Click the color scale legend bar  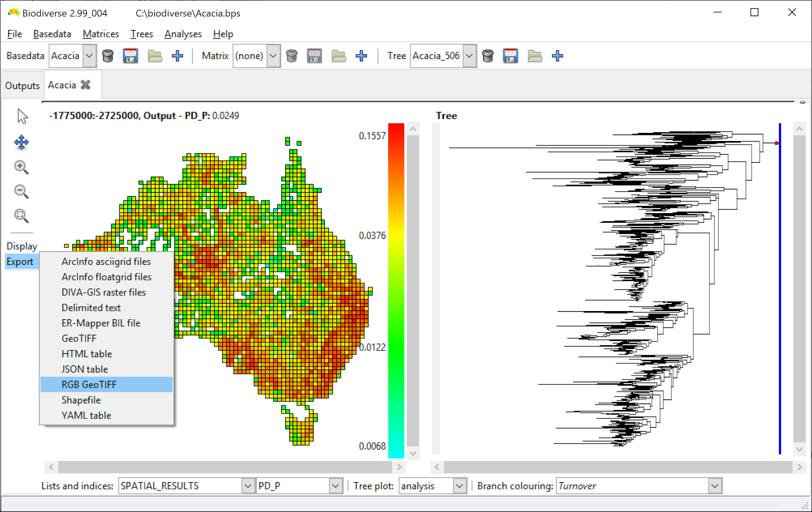pos(395,289)
